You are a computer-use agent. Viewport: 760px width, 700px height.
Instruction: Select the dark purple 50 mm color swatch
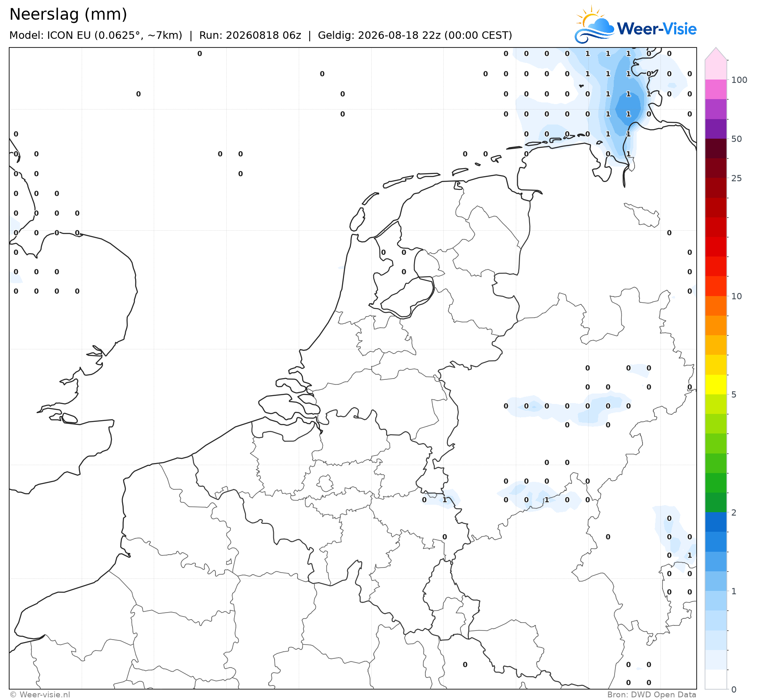pyautogui.click(x=716, y=129)
